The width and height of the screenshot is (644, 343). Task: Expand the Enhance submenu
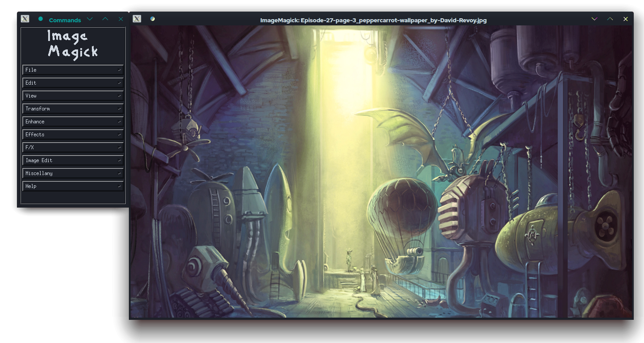coord(73,122)
